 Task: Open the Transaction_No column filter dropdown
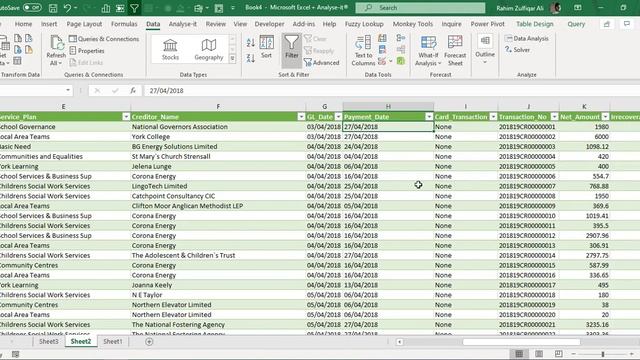554,117
